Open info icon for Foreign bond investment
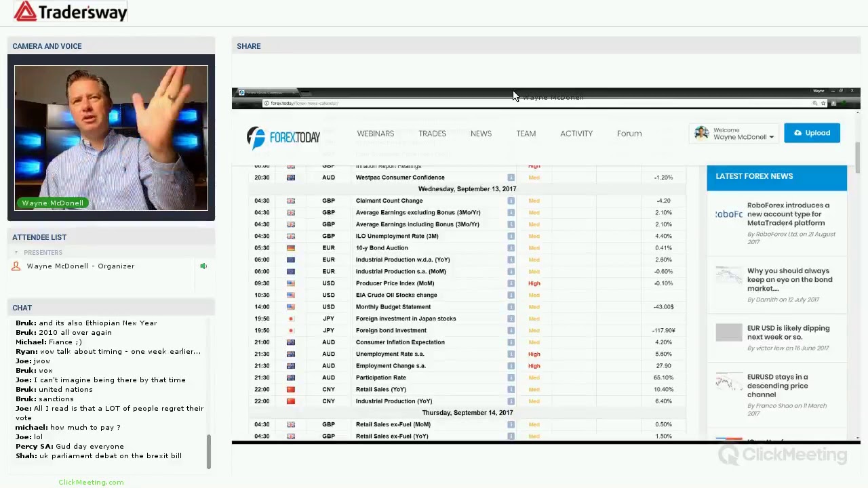The image size is (868, 488). [x=511, y=331]
